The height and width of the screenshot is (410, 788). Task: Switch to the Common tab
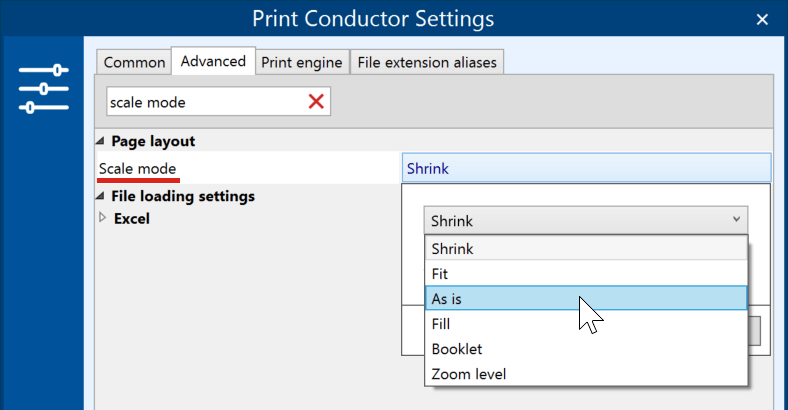(x=134, y=62)
